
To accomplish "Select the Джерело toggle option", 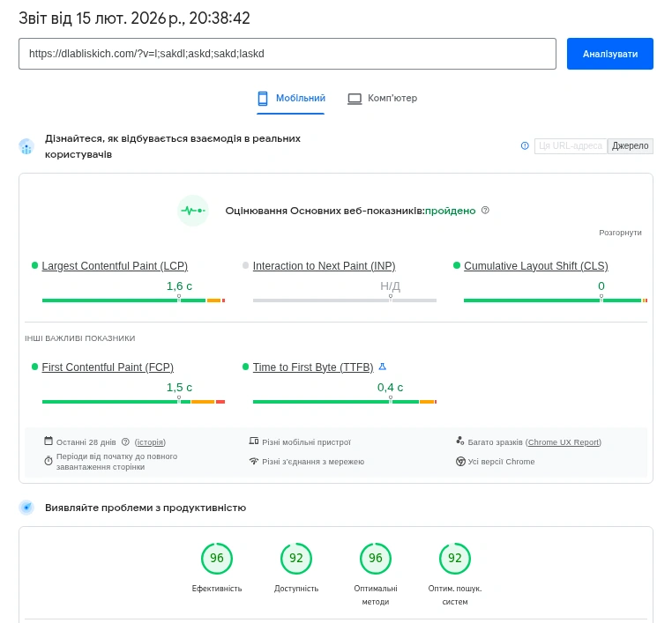I will coord(630,146).
